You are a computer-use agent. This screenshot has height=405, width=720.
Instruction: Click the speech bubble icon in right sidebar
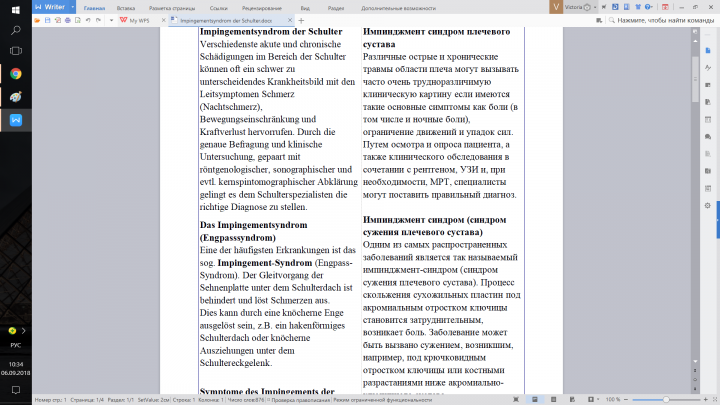(708, 136)
